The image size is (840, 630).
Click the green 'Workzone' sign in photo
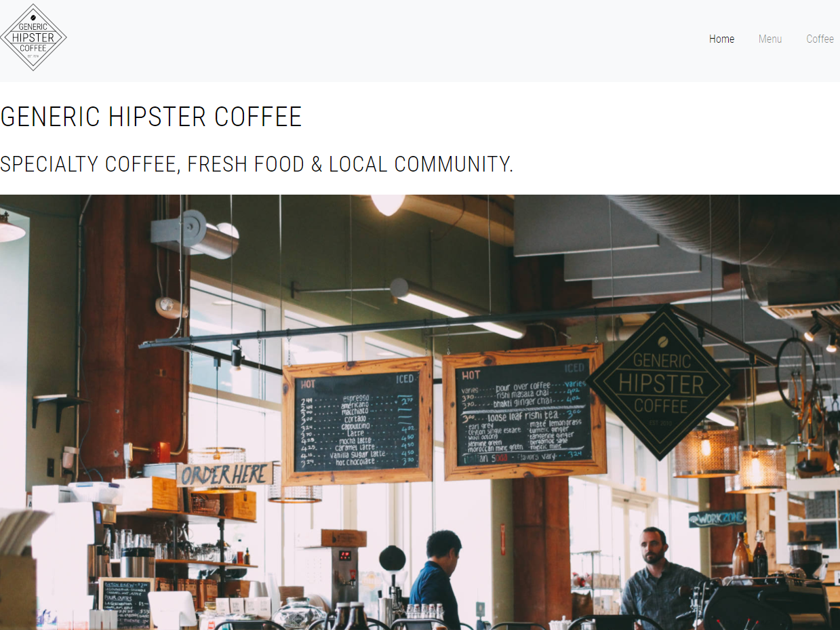click(717, 519)
